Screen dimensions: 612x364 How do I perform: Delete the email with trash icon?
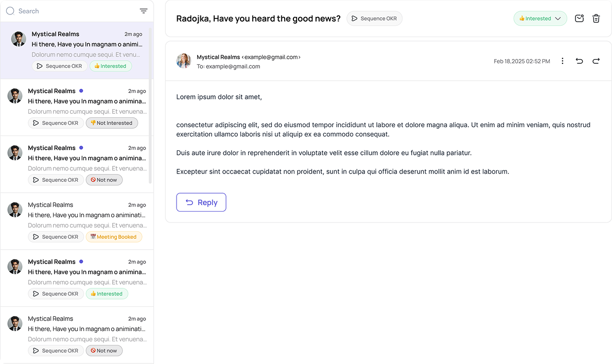click(x=596, y=19)
